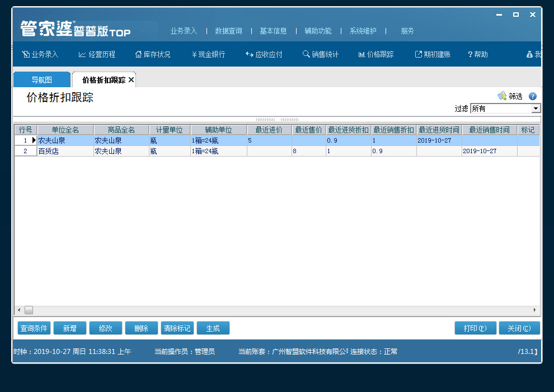Click the 删除 button
The height and width of the screenshot is (392, 554).
(142, 328)
